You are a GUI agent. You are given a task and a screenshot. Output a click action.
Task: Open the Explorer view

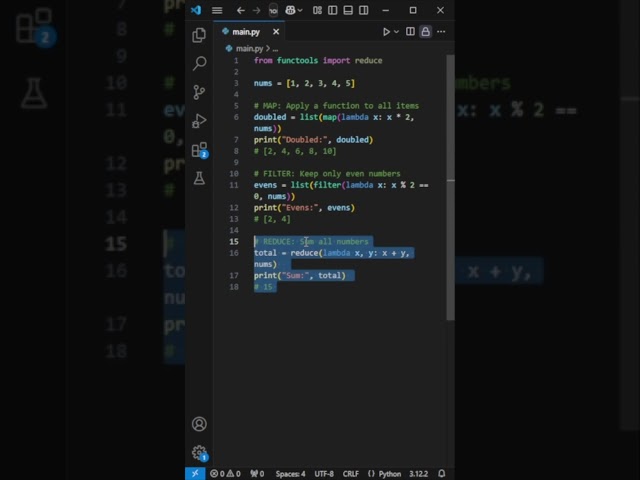[199, 35]
